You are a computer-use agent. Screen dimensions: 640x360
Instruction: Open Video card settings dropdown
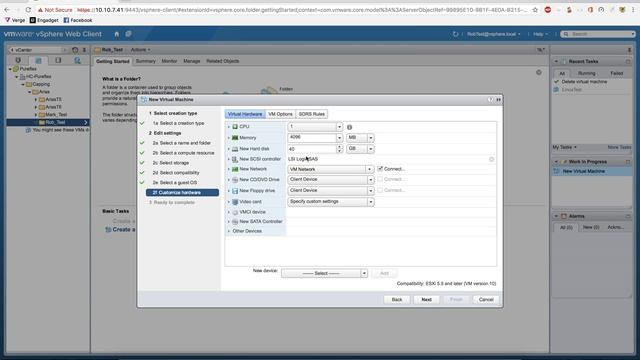click(x=331, y=202)
